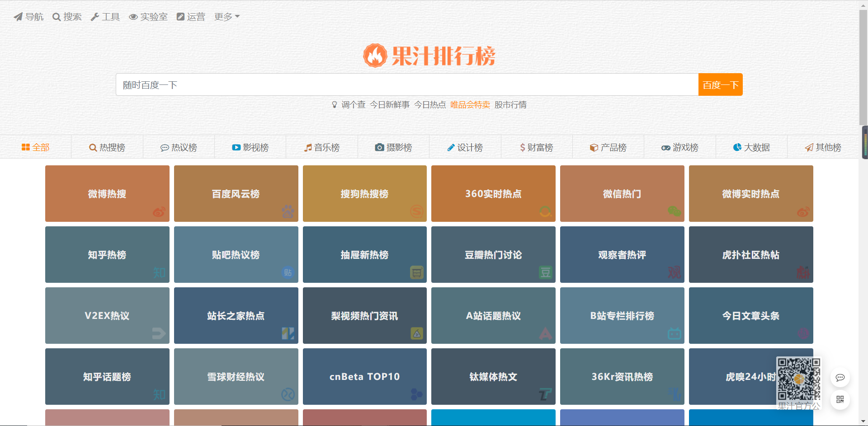Open the 虎扑社区热帖 card
This screenshot has height=426, width=868.
[x=751, y=254]
